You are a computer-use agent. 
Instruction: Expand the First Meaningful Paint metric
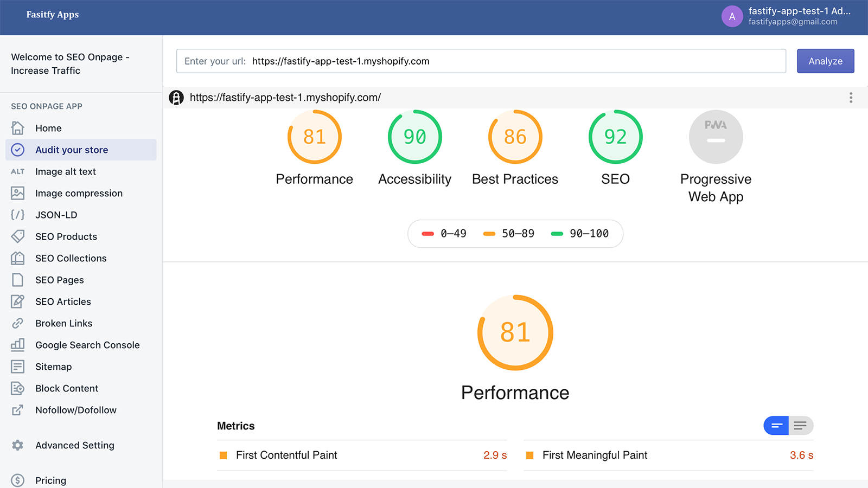point(669,455)
